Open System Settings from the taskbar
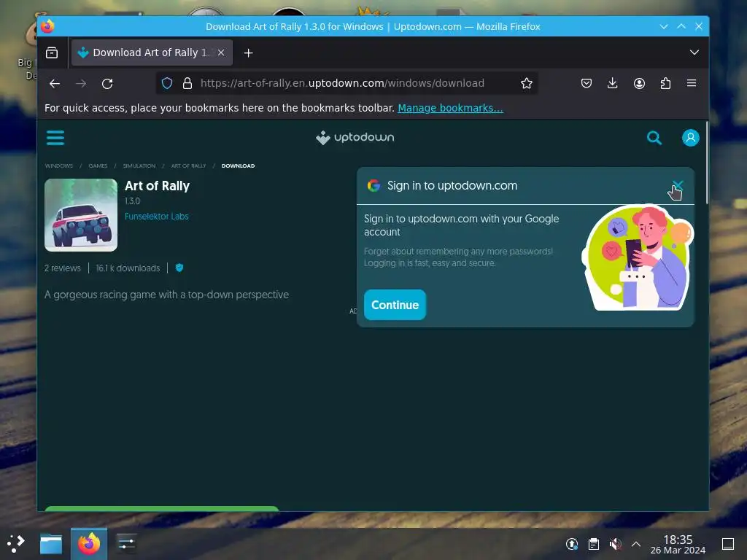Viewport: 747px width, 560px height. (126, 544)
